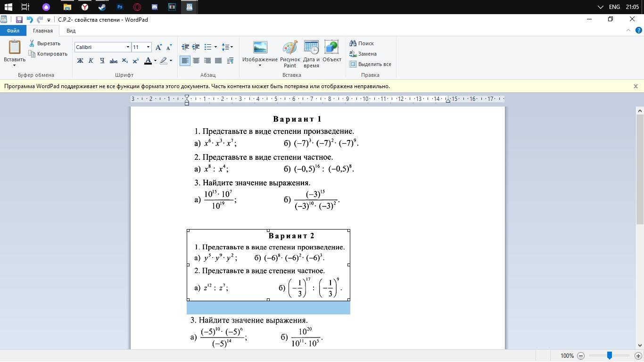Open the Calibri font family dropdown
The image size is (644, 362).
(x=128, y=47)
